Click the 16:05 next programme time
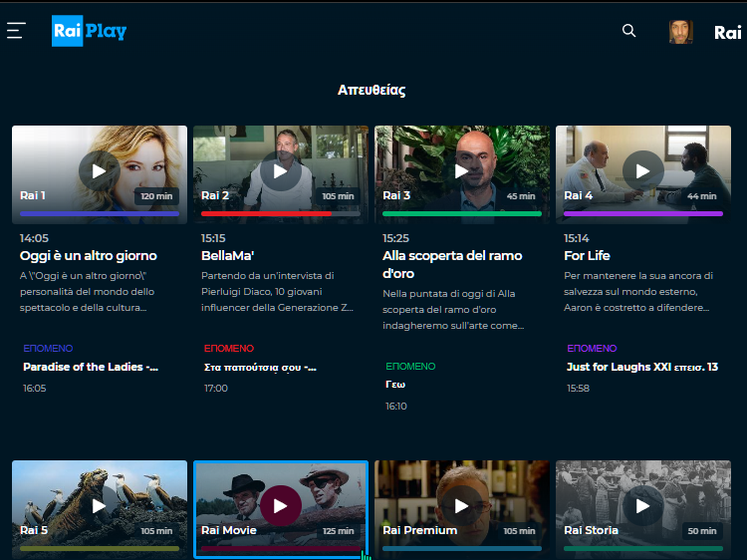The width and height of the screenshot is (747, 560). 35,389
